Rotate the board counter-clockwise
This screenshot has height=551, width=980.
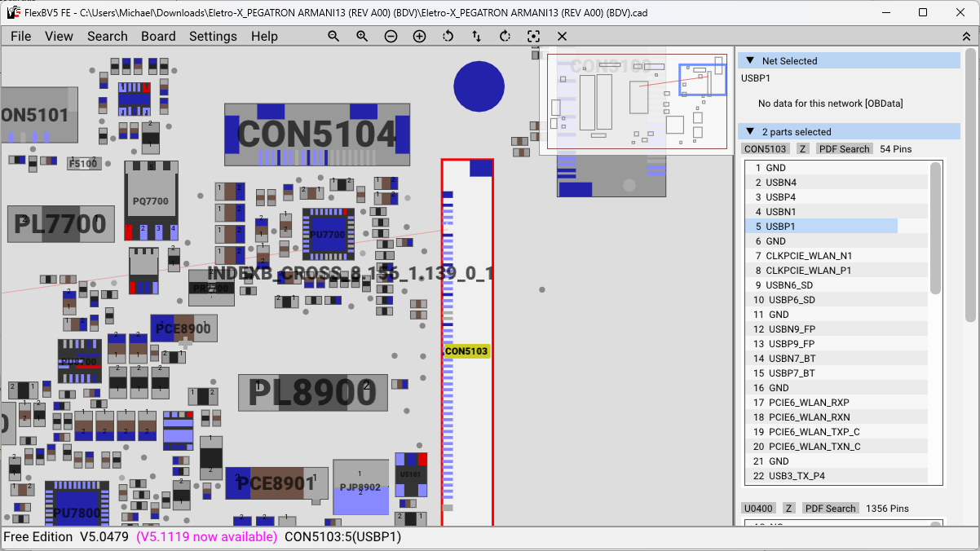click(x=448, y=37)
